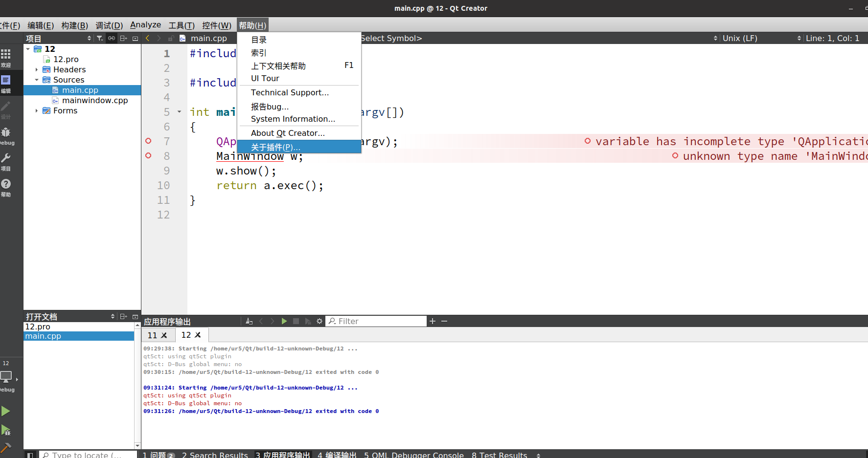Choose Report bug (报告bug) in the Help menu

[x=299, y=106]
